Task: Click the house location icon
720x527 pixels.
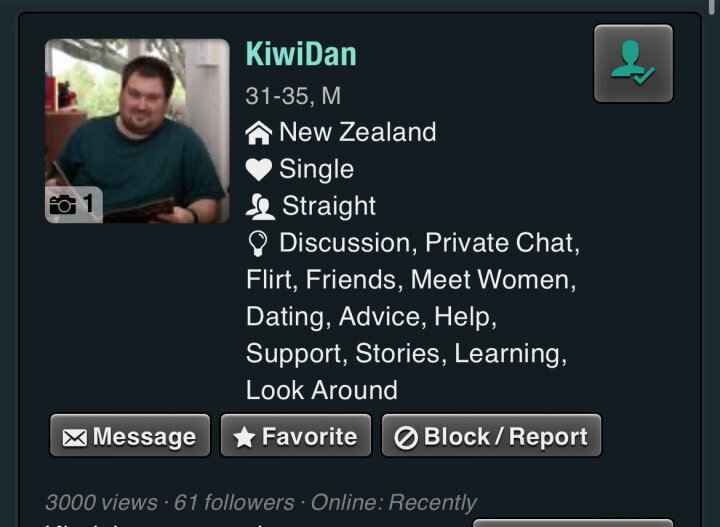Action: (x=259, y=133)
